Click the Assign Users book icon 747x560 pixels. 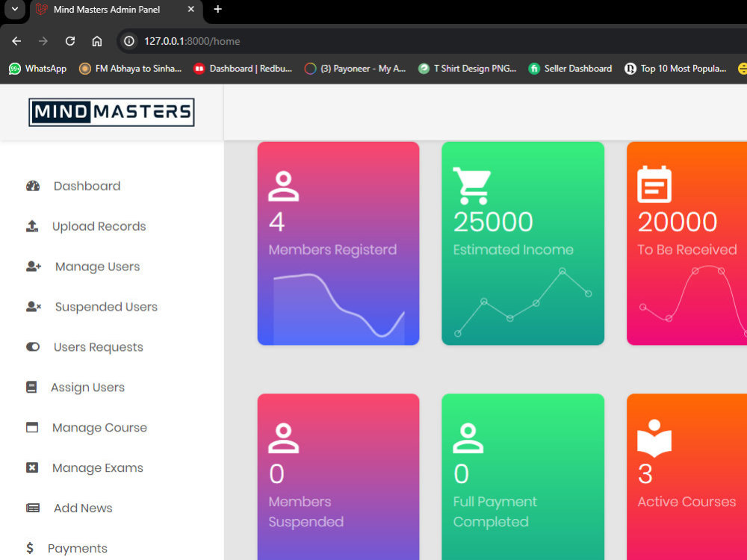tap(31, 387)
